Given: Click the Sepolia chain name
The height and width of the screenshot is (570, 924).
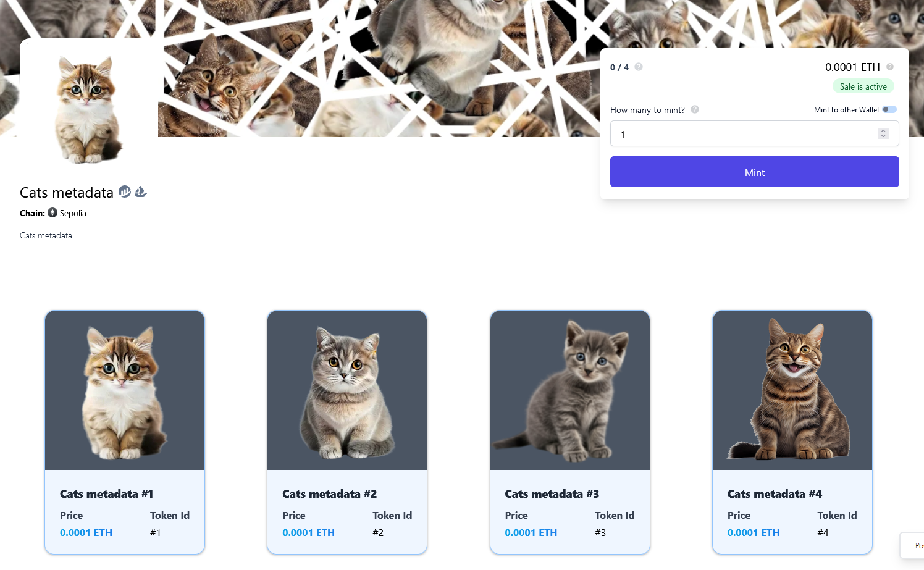Looking at the screenshot, I should coord(73,213).
